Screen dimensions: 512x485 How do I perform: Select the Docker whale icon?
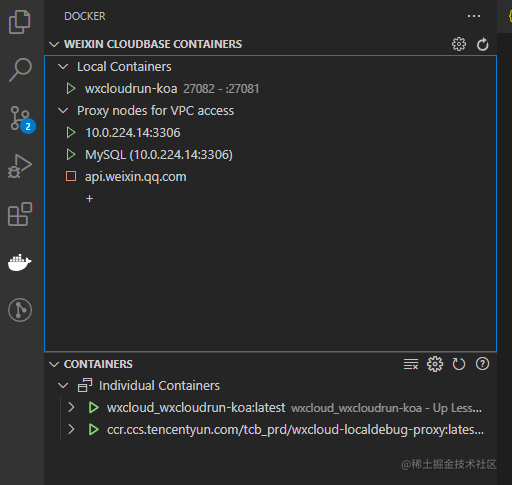(x=20, y=262)
